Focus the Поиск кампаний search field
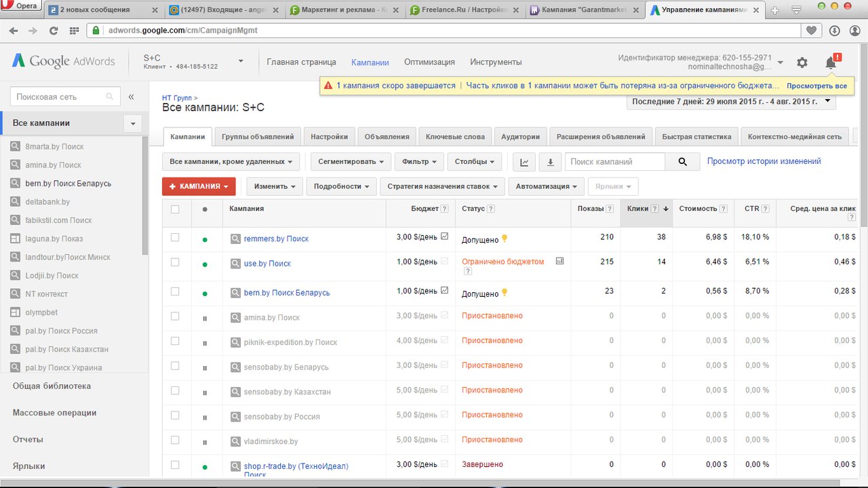Image resolution: width=868 pixels, height=488 pixels. tap(614, 162)
